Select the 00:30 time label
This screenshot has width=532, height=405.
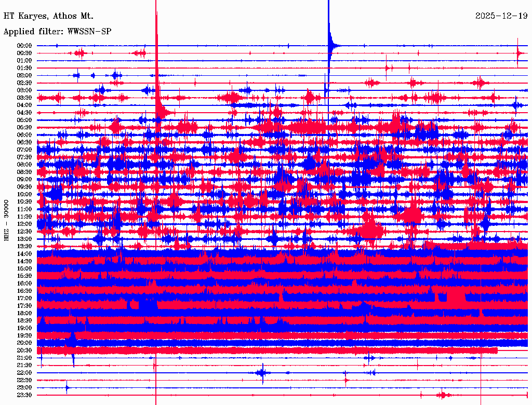click(x=24, y=53)
